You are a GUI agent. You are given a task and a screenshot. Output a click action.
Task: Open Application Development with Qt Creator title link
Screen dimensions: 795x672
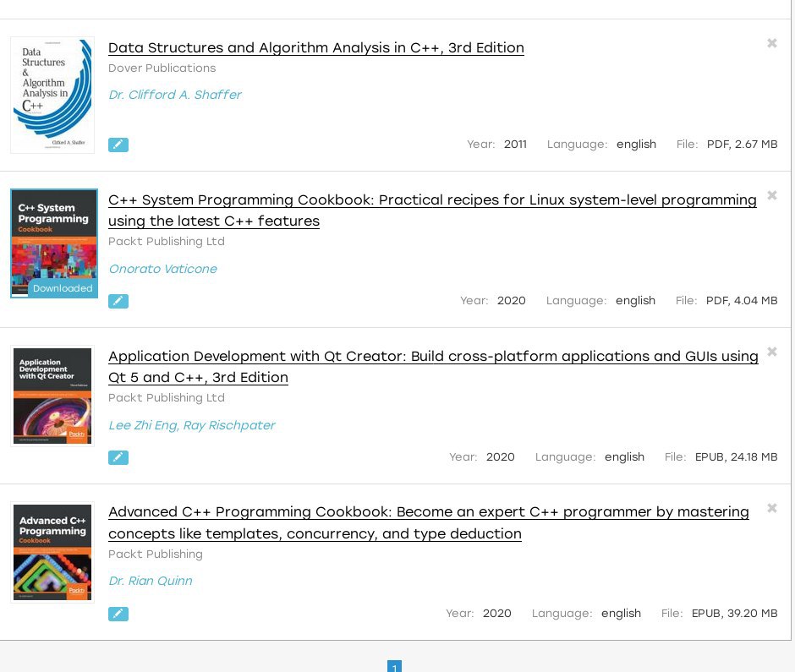(x=433, y=366)
